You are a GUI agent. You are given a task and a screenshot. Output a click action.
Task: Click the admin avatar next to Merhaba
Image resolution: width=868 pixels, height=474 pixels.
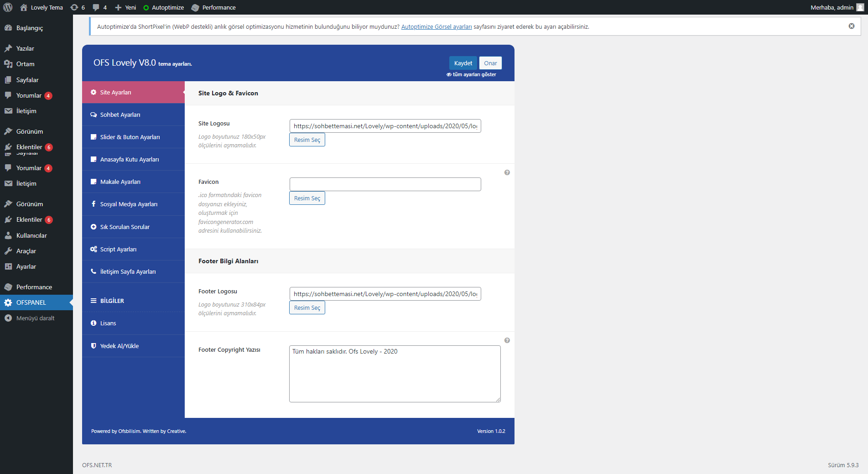point(860,7)
